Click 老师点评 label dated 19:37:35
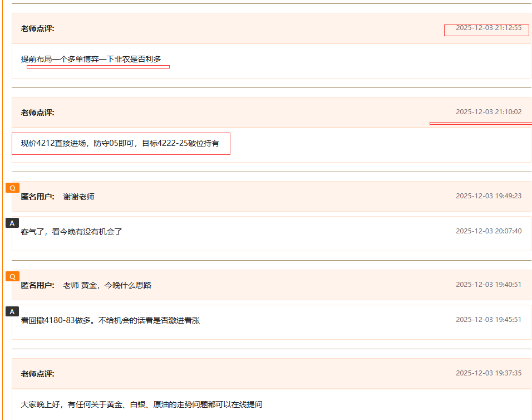 [38, 374]
